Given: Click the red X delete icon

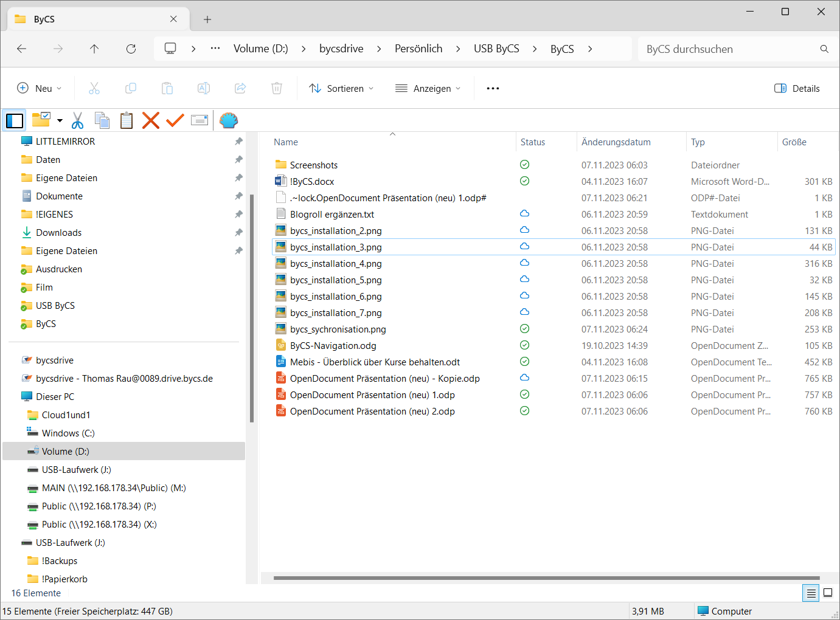Looking at the screenshot, I should 151,120.
